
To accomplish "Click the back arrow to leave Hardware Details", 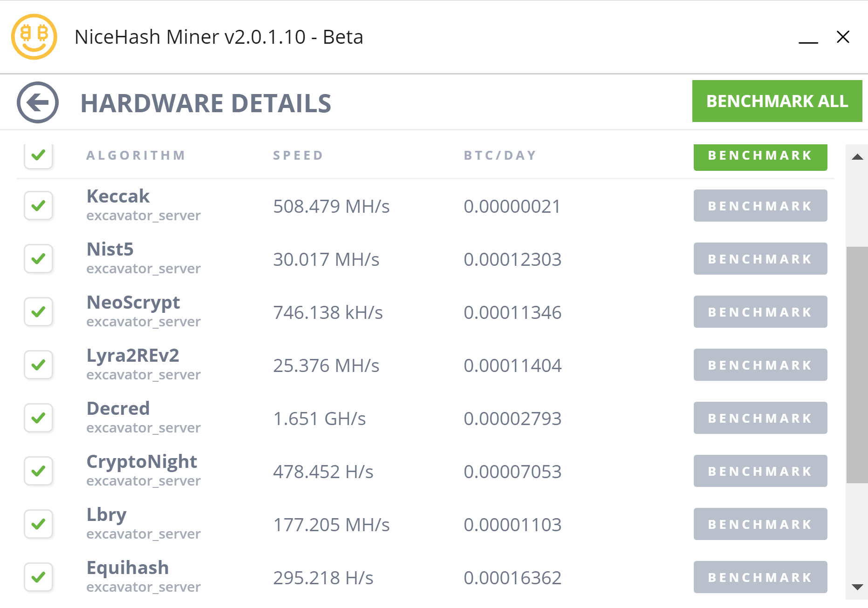I will pyautogui.click(x=38, y=102).
